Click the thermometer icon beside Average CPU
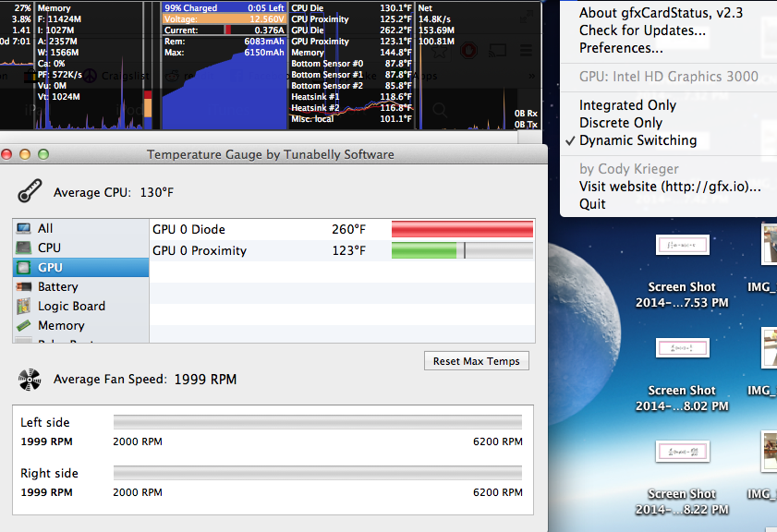777x532 pixels. (x=30, y=191)
